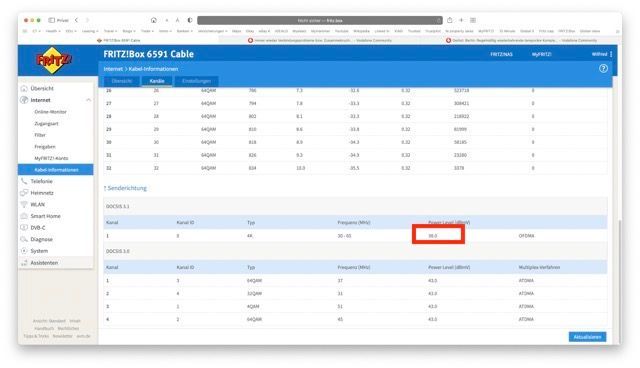This screenshot has width=640, height=368.
Task: Open the Handbuch footer link
Action: tap(44, 328)
